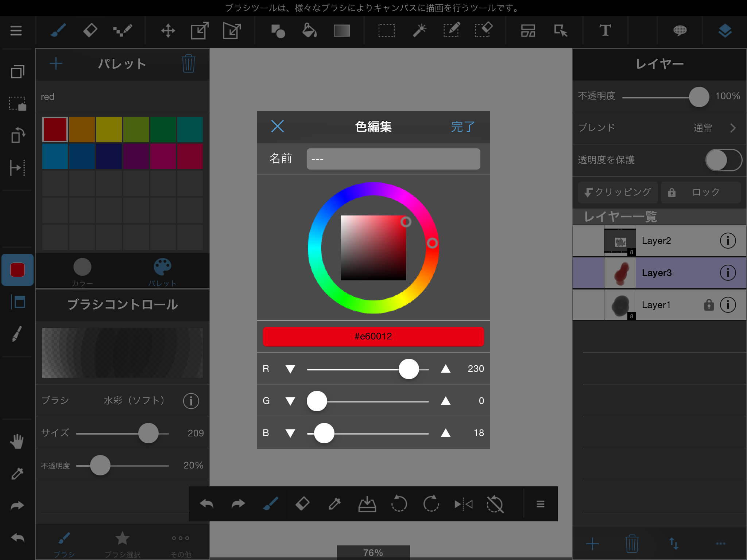Open brush info button
Image resolution: width=747 pixels, height=560 pixels.
click(x=191, y=401)
